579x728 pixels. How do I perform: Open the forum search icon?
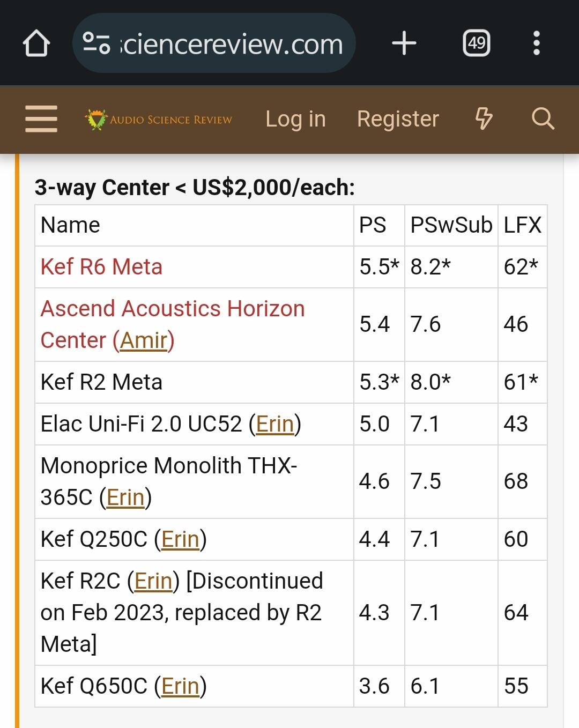543,119
